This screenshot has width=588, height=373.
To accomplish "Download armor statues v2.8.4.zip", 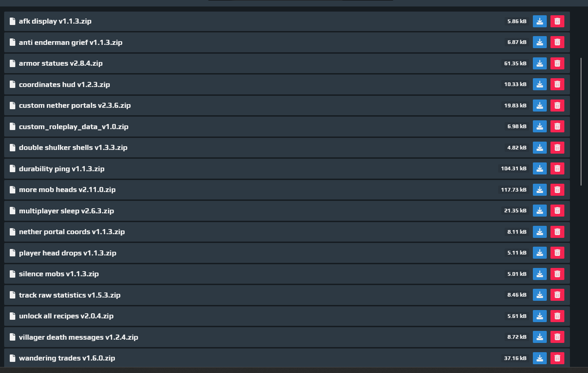I will 539,63.
